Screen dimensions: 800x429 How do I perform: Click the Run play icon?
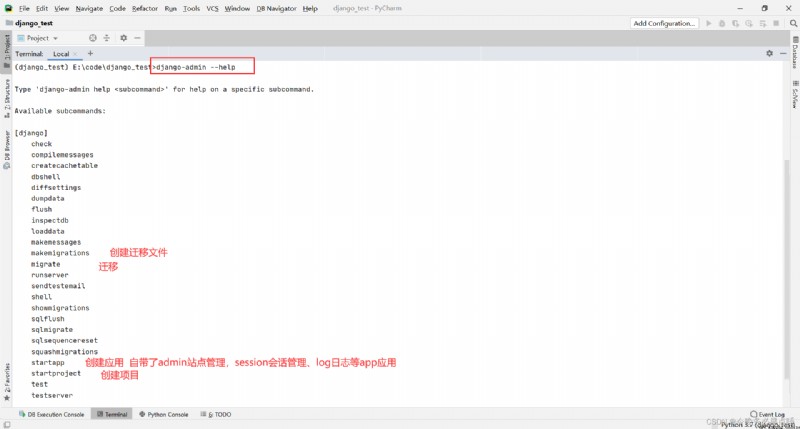click(x=709, y=23)
